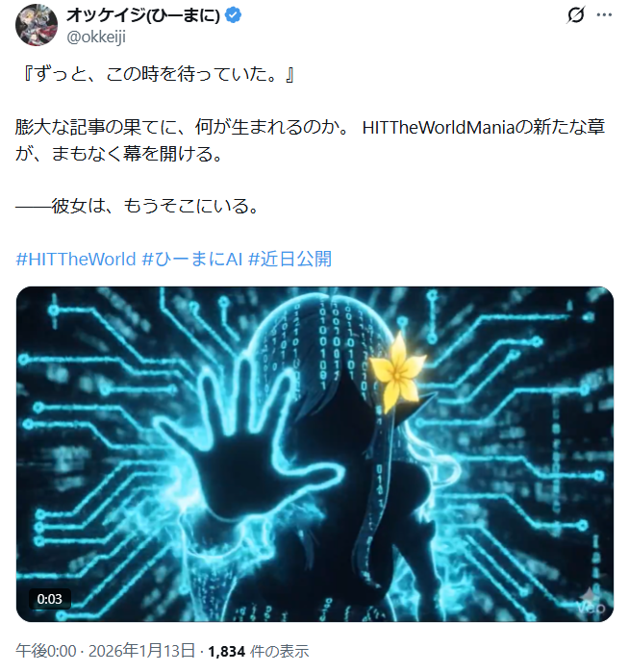Image resolution: width=629 pixels, height=672 pixels.
Task: Open the #近日公開 hashtag
Action: click(289, 260)
